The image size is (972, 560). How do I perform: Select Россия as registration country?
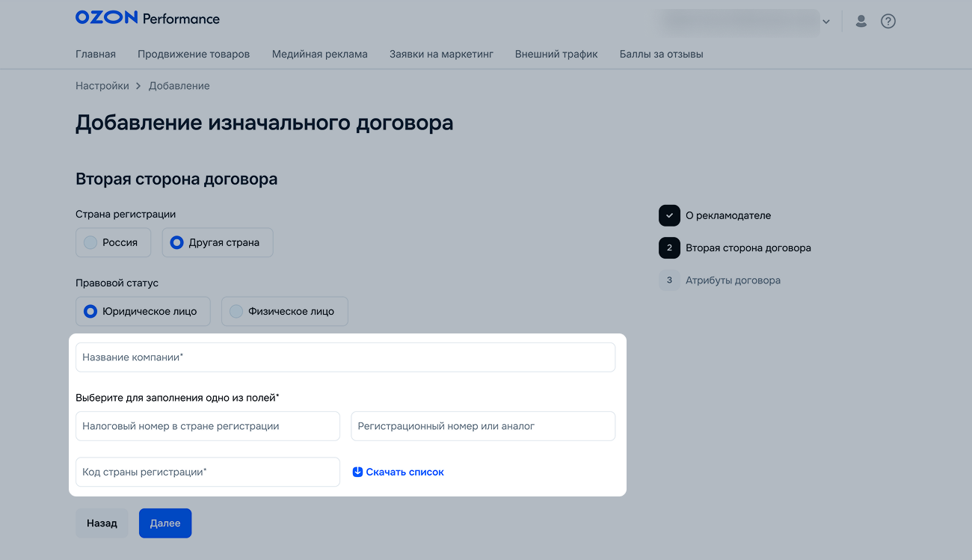pos(113,242)
